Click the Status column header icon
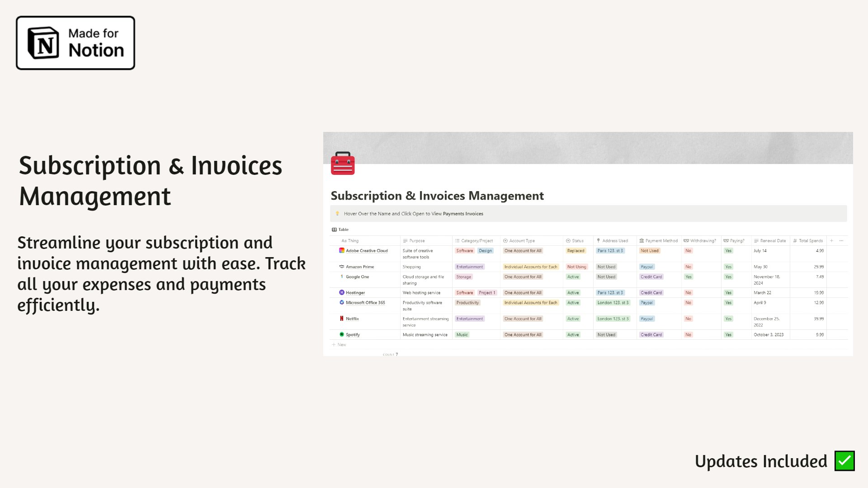Image resolution: width=868 pixels, height=488 pixels. pos(568,241)
